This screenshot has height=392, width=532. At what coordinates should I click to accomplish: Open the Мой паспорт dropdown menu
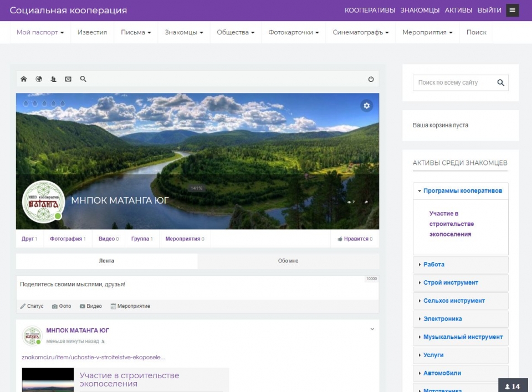tap(40, 32)
